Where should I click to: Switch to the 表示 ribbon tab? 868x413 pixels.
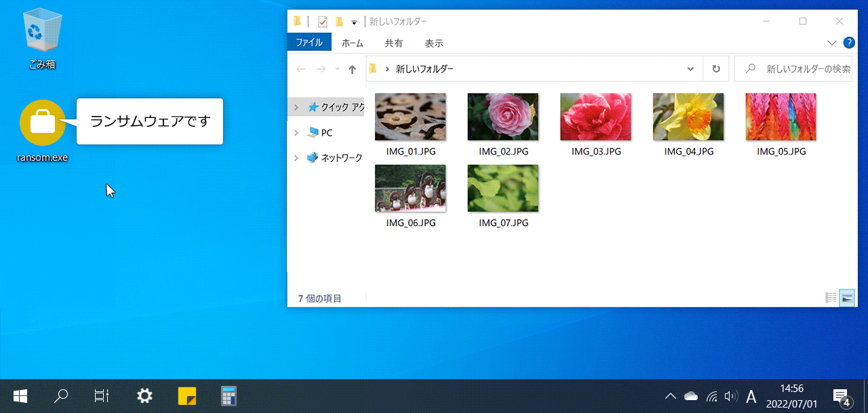[x=434, y=43]
